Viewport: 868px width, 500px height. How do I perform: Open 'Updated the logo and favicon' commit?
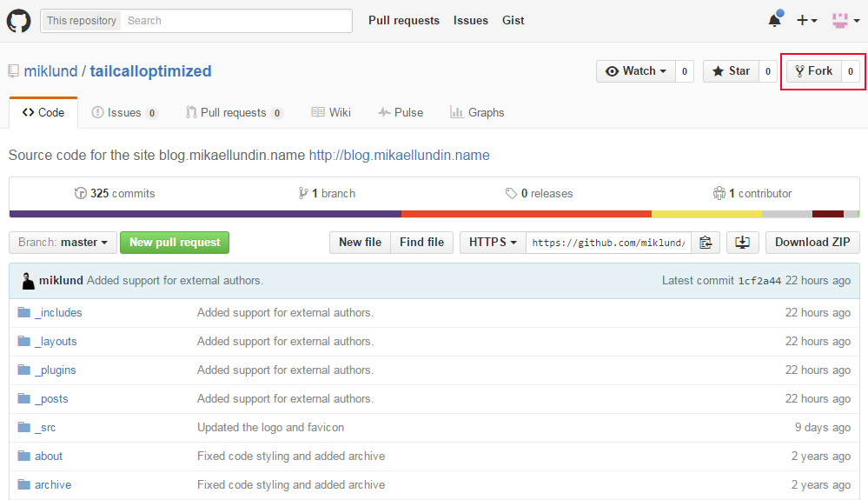tap(271, 428)
